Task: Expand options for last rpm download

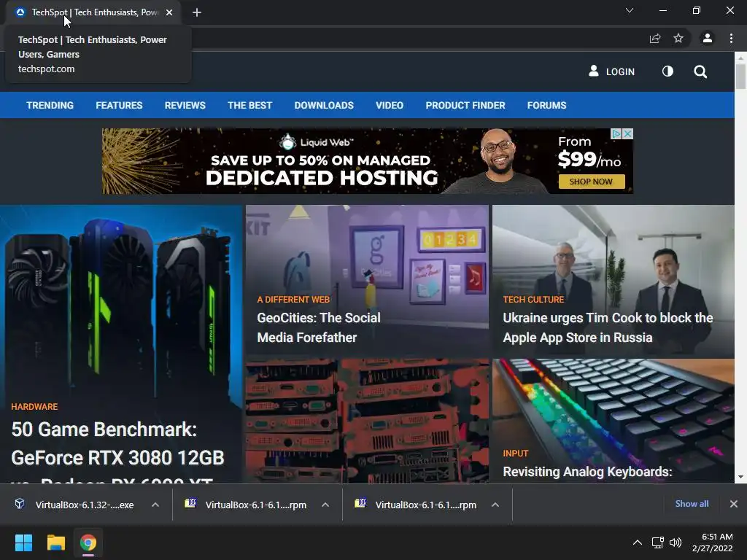Action: pyautogui.click(x=495, y=505)
